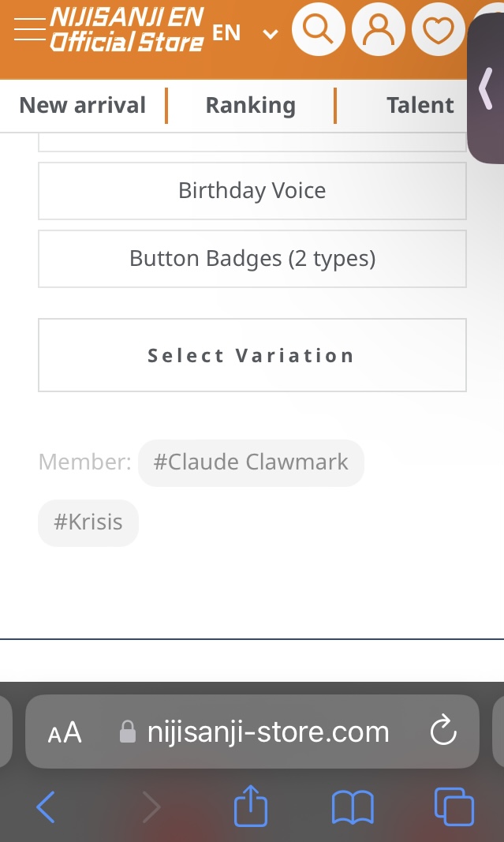Tap the search magnifier icon
The width and height of the screenshot is (504, 842).
pyautogui.click(x=318, y=30)
